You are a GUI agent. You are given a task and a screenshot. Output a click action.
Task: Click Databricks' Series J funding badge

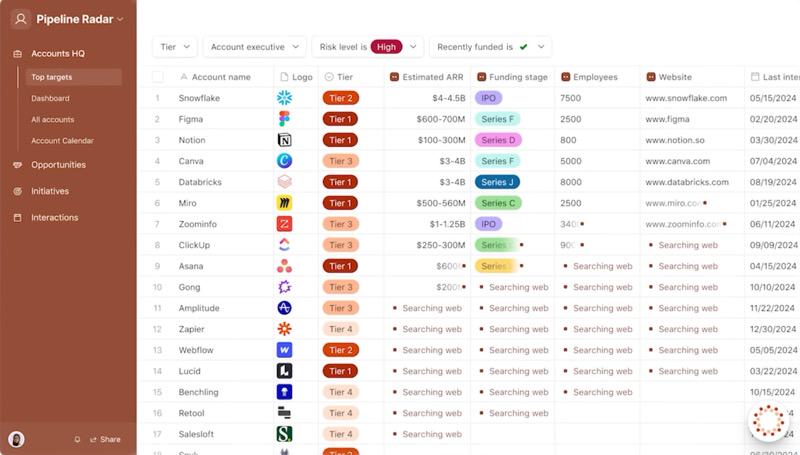click(x=497, y=182)
